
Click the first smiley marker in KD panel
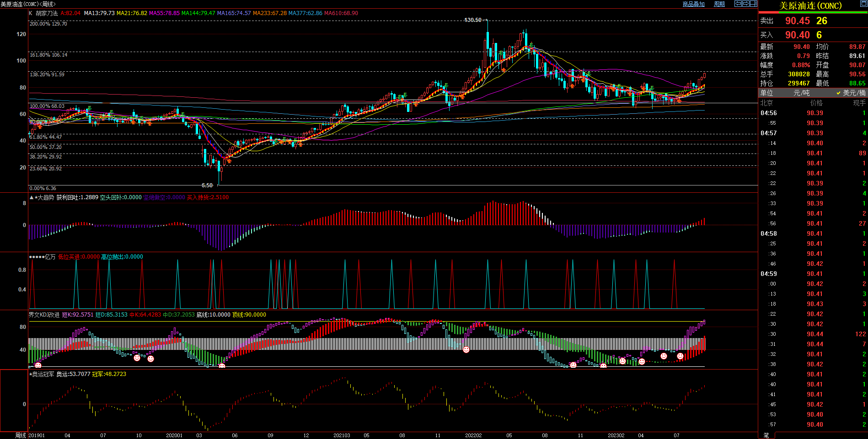pyautogui.click(x=38, y=365)
